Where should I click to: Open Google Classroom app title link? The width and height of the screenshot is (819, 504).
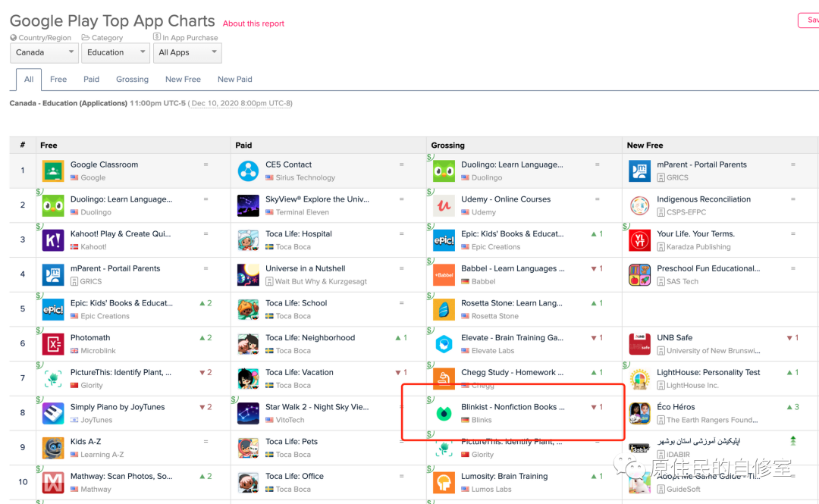coord(105,164)
